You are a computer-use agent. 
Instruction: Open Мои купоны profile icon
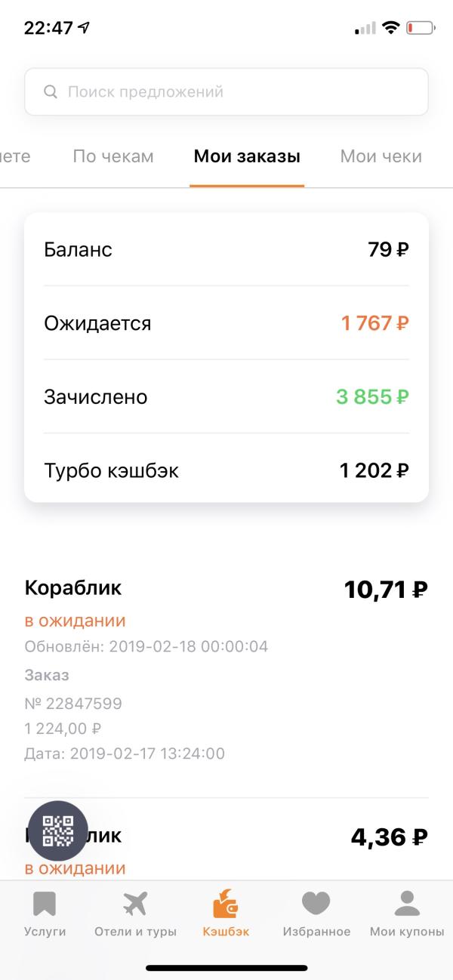(x=407, y=903)
